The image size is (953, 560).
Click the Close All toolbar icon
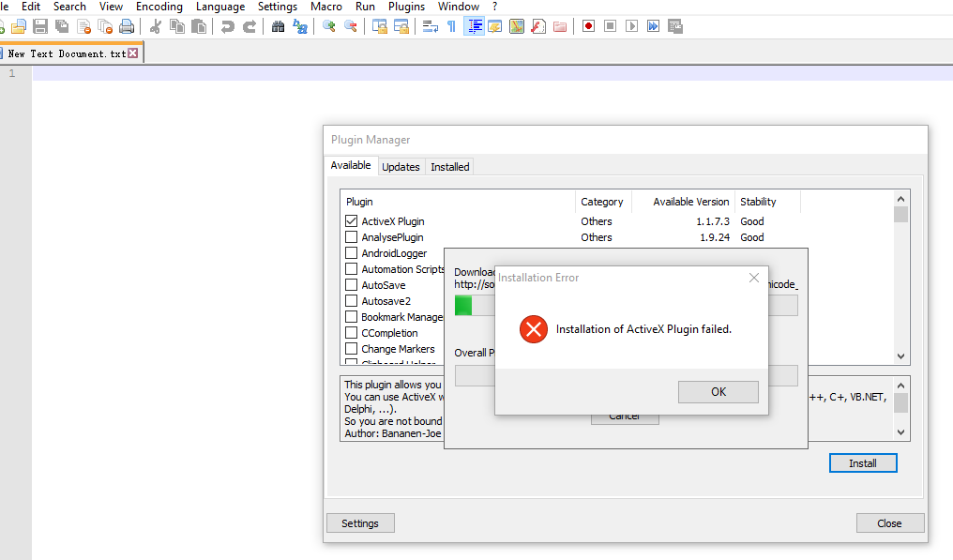[x=105, y=27]
